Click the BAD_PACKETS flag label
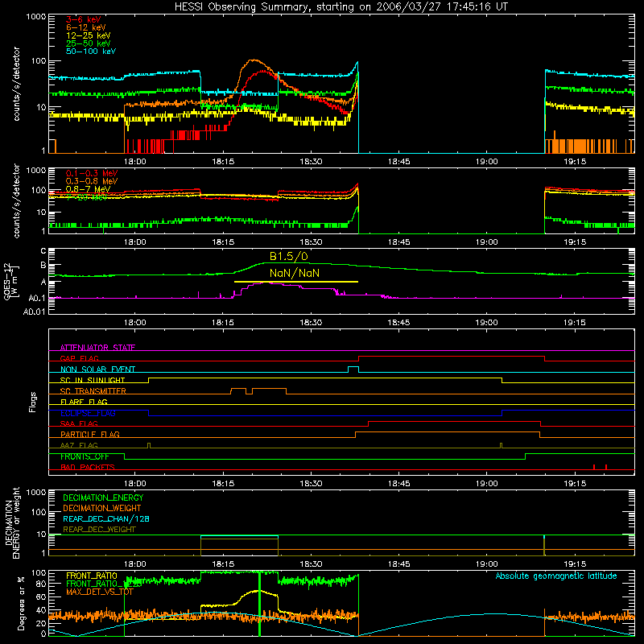 click(88, 467)
